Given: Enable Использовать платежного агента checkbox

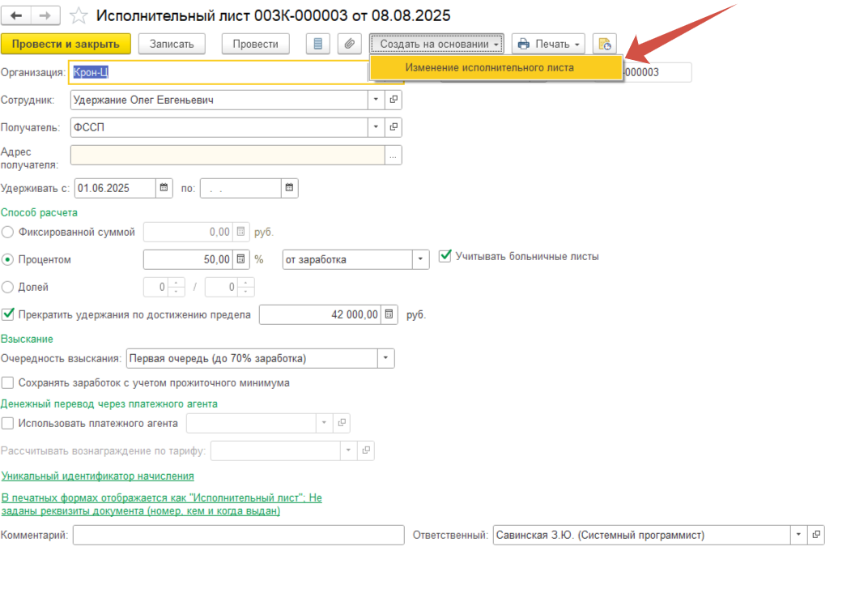Looking at the screenshot, I should coord(8,423).
